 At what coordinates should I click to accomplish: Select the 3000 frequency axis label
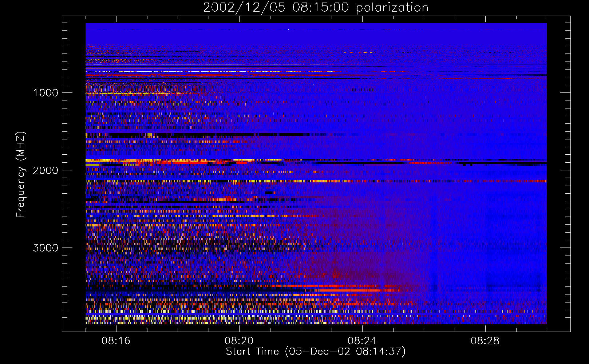point(46,248)
